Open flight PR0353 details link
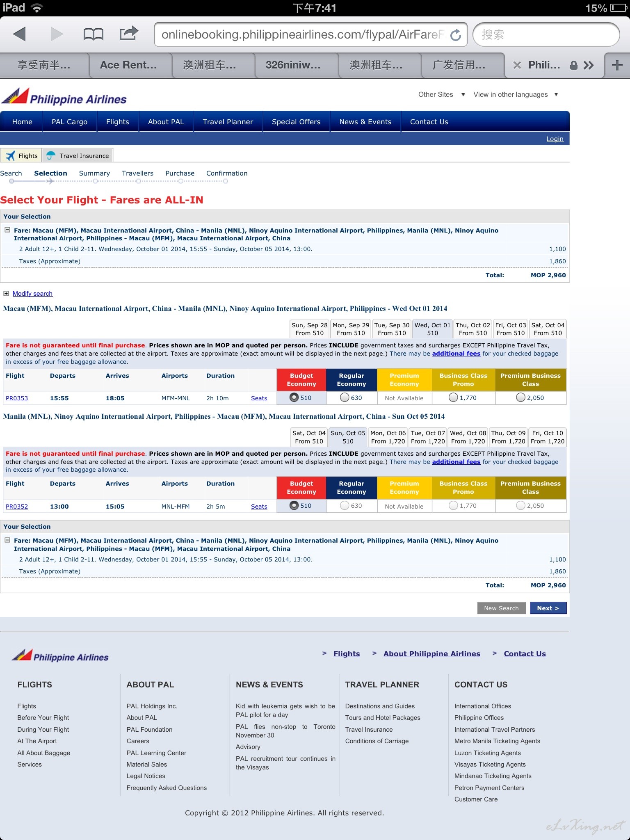 coord(17,398)
